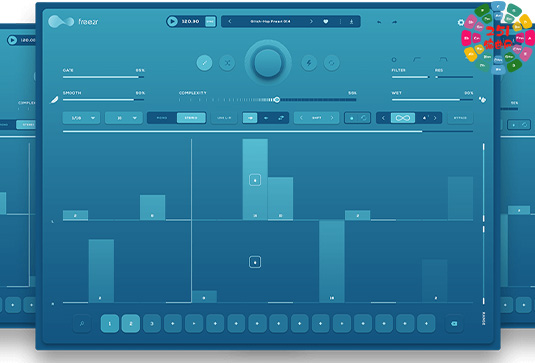Image resolution: width=535 pixels, height=363 pixels.
Task: Switch channel mode to Mono
Action: point(162,118)
